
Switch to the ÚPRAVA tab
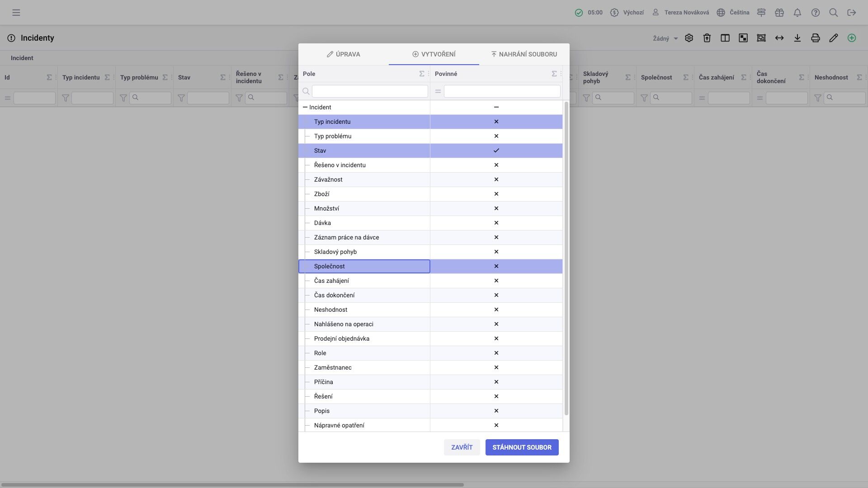[344, 54]
